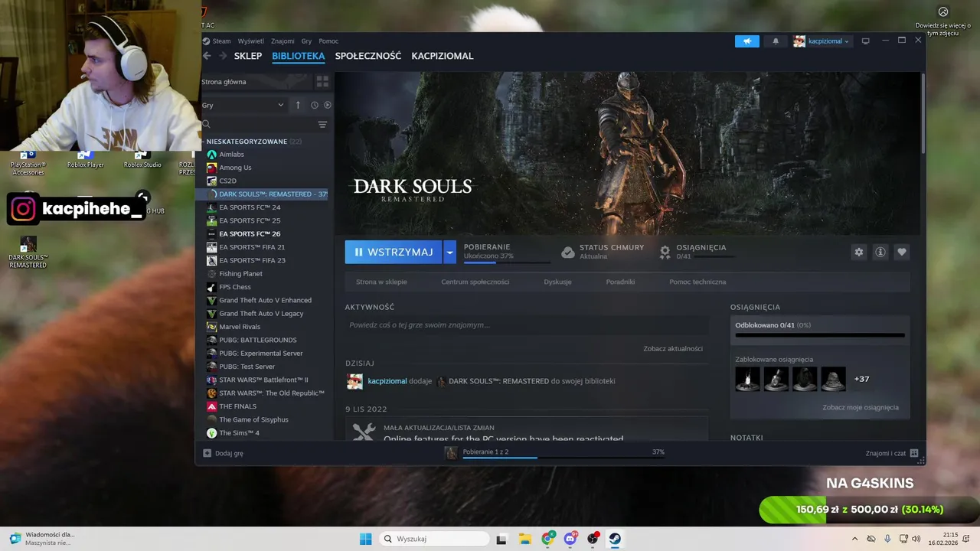Switch library to collections grid view icon
The width and height of the screenshot is (980, 551).
[322, 81]
